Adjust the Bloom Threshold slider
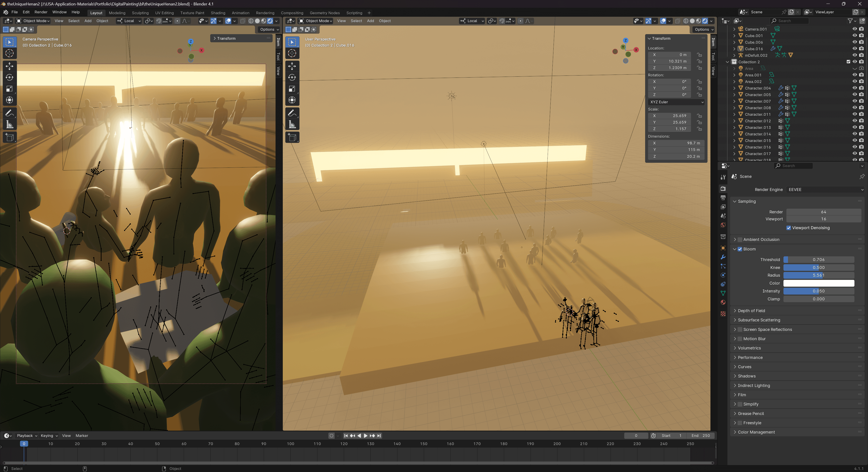Screen dimensions: 868x472 tap(818, 260)
